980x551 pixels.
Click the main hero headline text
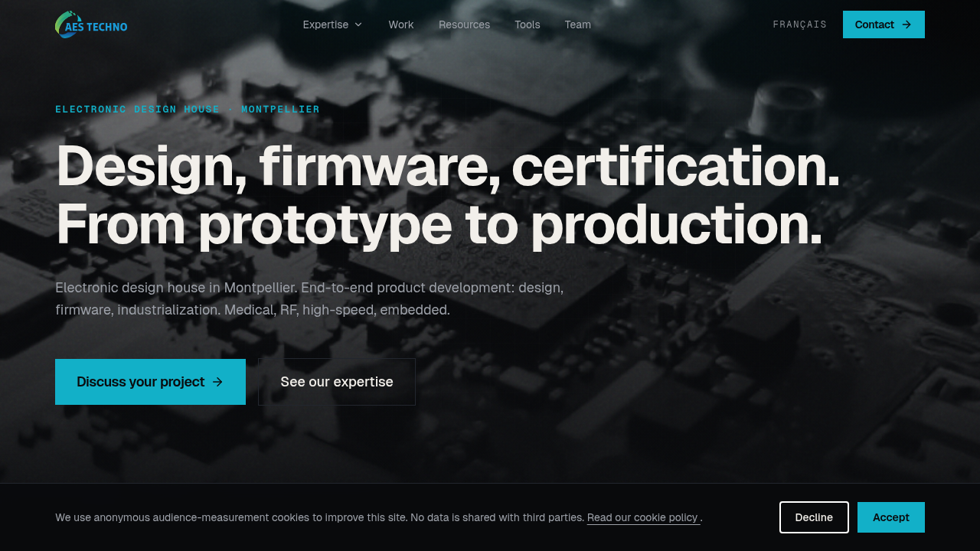click(448, 195)
